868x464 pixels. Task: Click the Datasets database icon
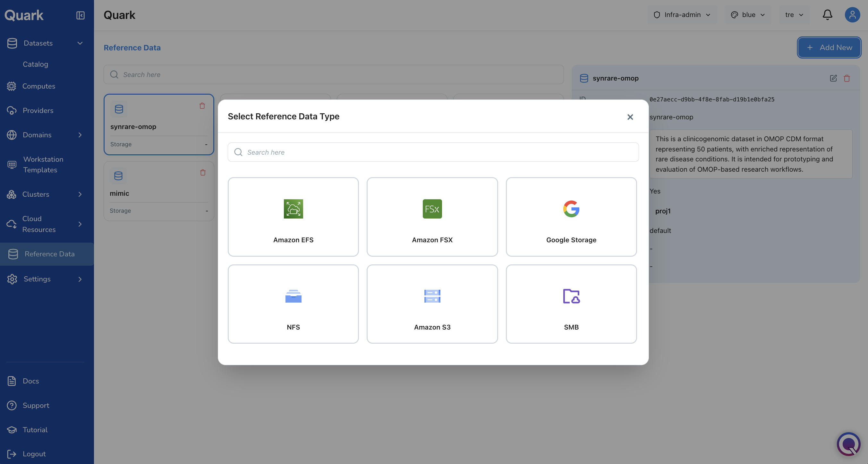(x=12, y=43)
